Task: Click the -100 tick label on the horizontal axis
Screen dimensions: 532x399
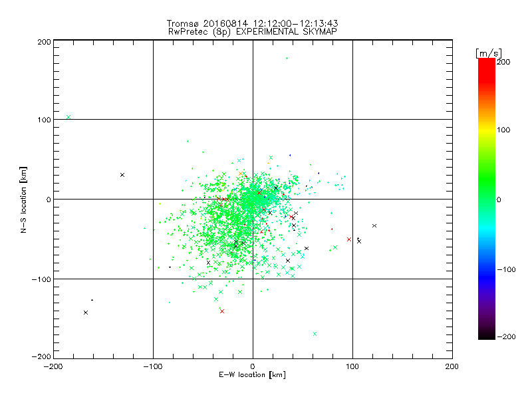Action: [152, 366]
